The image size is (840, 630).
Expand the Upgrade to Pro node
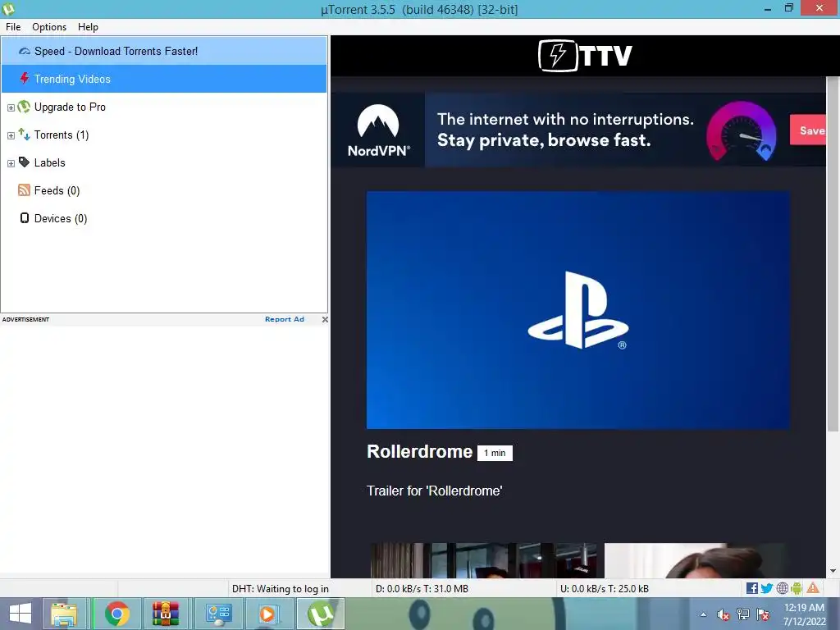[x=11, y=107]
